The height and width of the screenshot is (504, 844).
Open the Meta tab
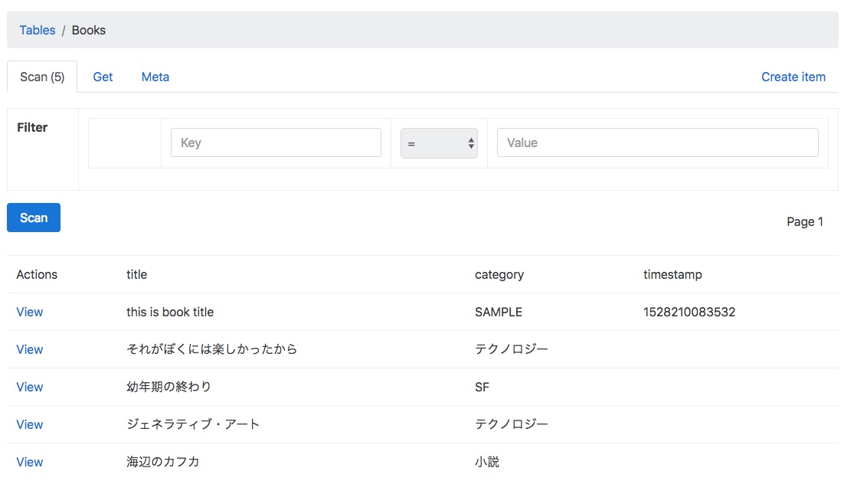tap(155, 77)
